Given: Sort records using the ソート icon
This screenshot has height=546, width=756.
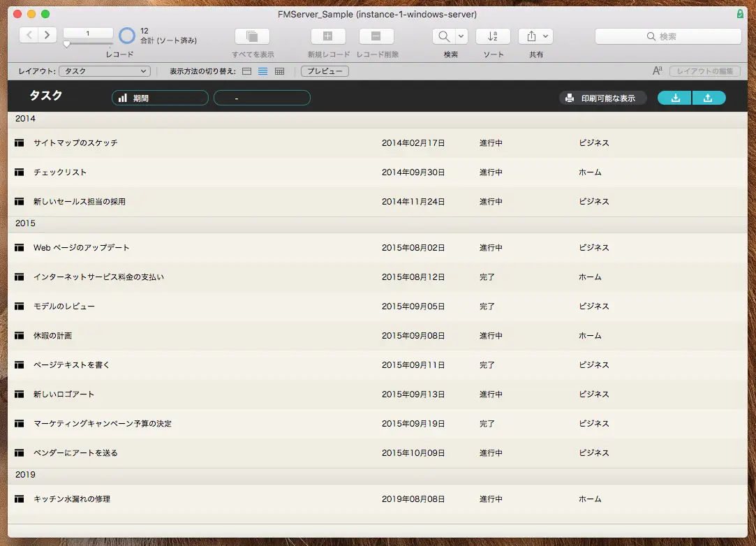Looking at the screenshot, I should click(493, 36).
